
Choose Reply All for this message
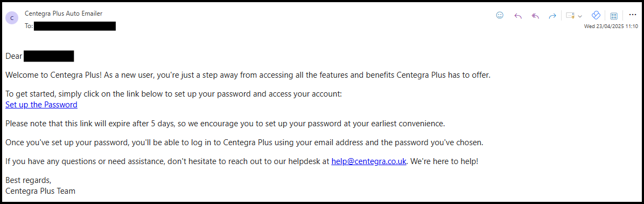click(x=535, y=16)
